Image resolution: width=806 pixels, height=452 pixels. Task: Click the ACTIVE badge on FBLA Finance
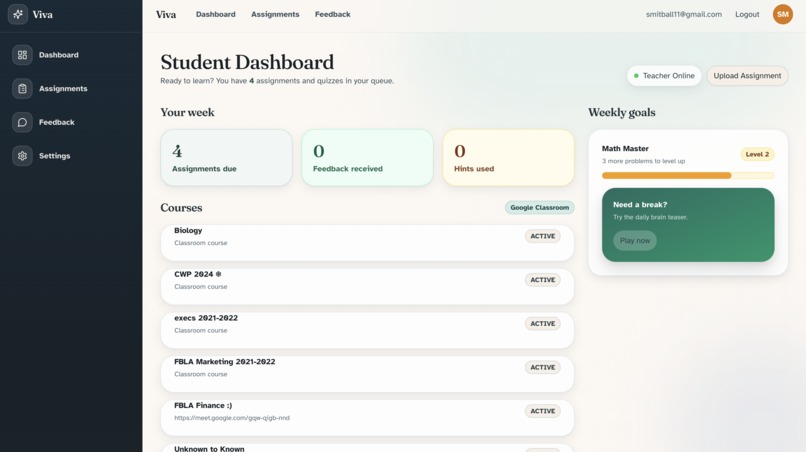coord(542,411)
